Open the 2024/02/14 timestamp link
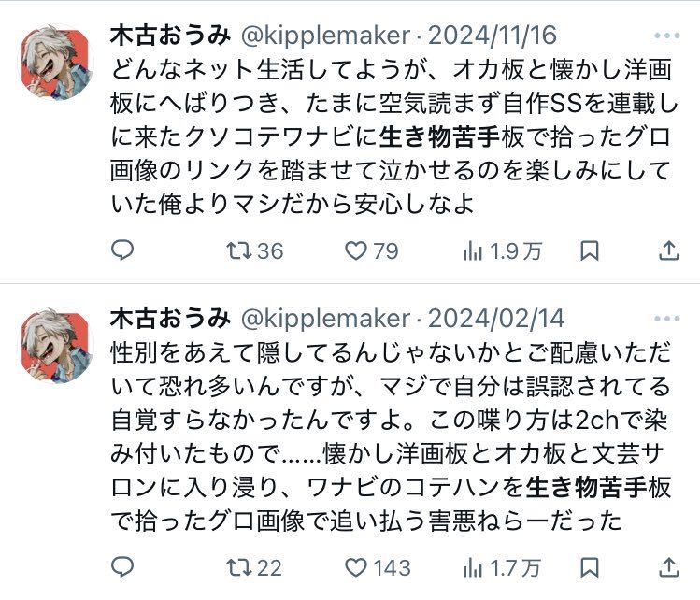The image size is (700, 600). coord(496,319)
